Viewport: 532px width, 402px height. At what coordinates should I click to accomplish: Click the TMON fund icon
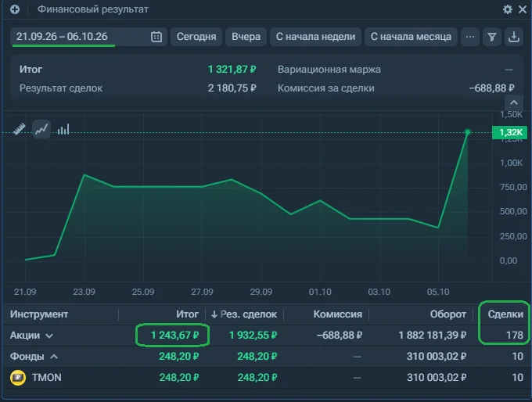pyautogui.click(x=18, y=378)
